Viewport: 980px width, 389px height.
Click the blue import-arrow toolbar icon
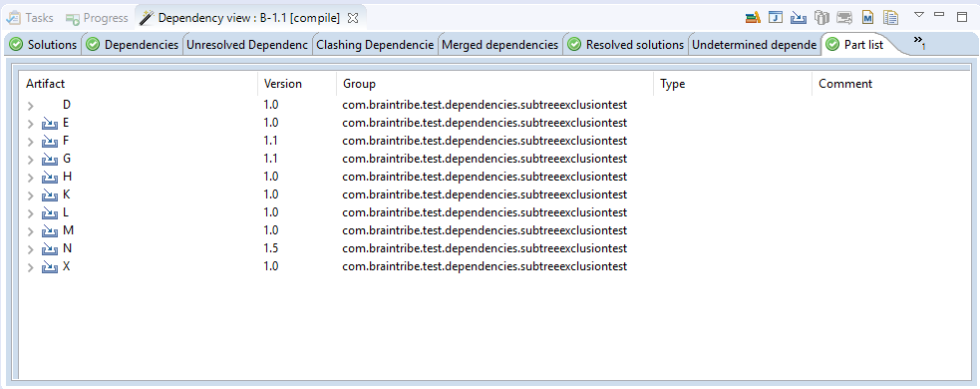[799, 18]
